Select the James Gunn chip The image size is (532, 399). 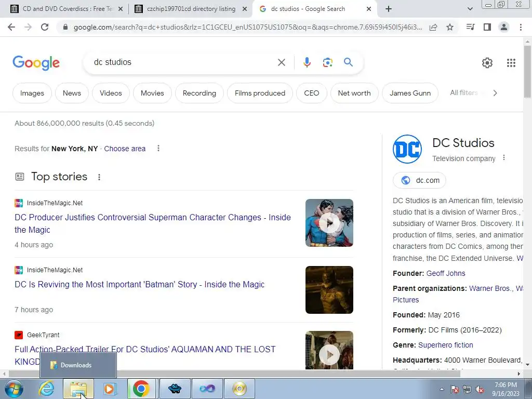coord(410,93)
